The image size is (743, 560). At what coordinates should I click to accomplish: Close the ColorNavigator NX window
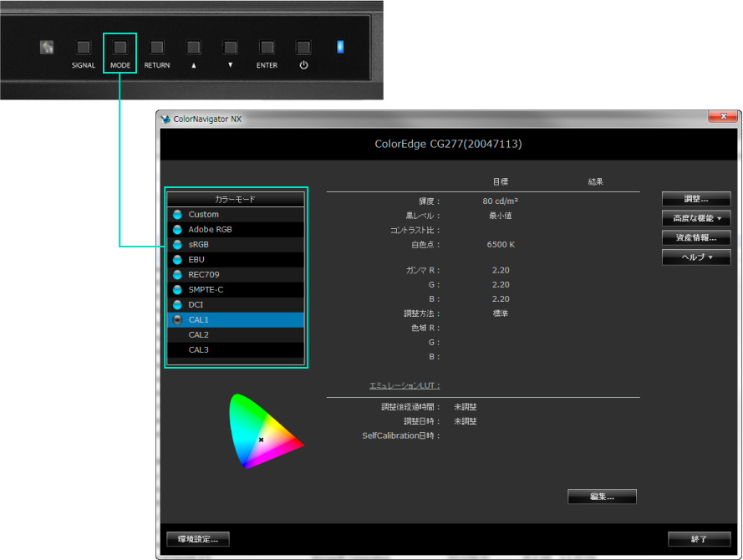pos(723,116)
